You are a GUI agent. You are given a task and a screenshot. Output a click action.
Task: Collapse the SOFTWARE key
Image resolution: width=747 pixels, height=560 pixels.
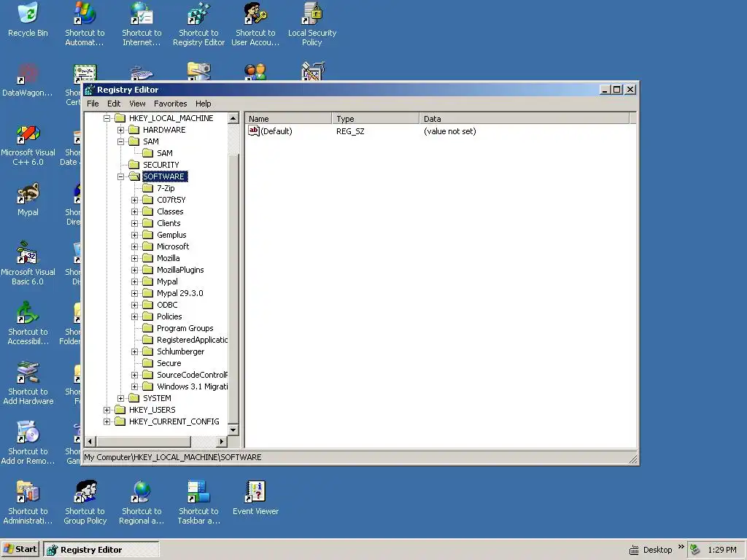point(120,176)
